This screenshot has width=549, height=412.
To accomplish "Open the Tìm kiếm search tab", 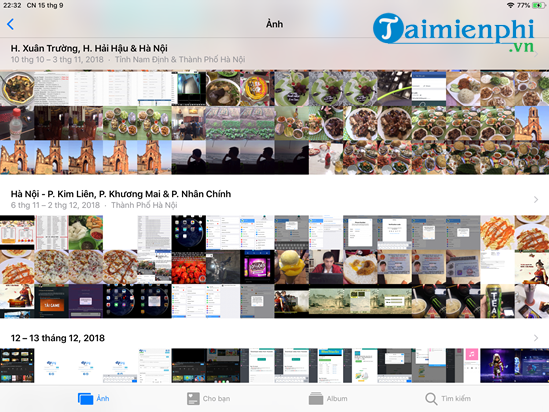I will point(448,398).
